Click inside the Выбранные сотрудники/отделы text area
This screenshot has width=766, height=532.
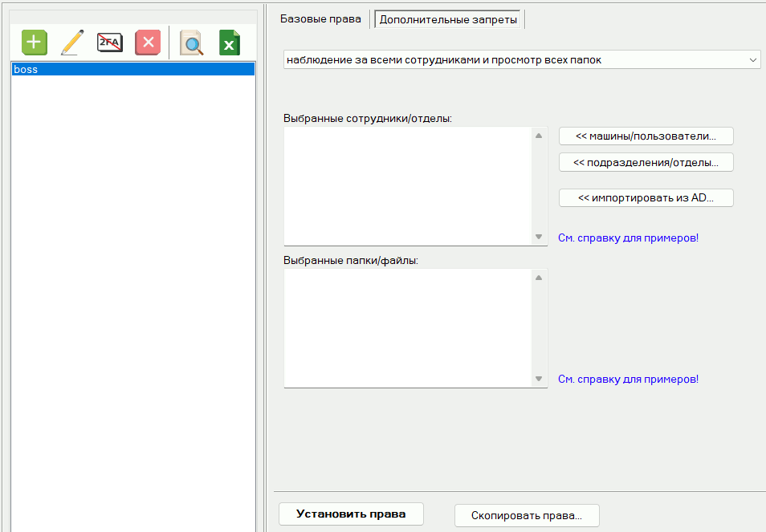pos(408,186)
